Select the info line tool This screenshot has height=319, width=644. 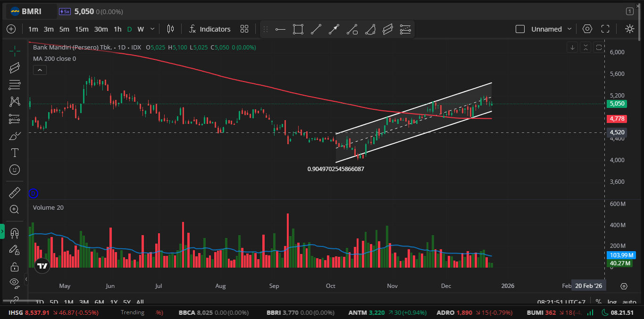click(x=352, y=29)
